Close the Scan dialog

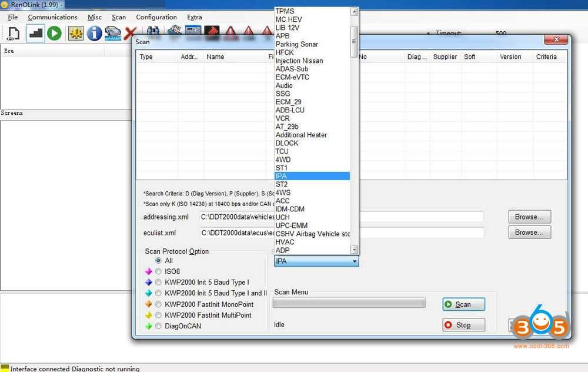pos(556,39)
